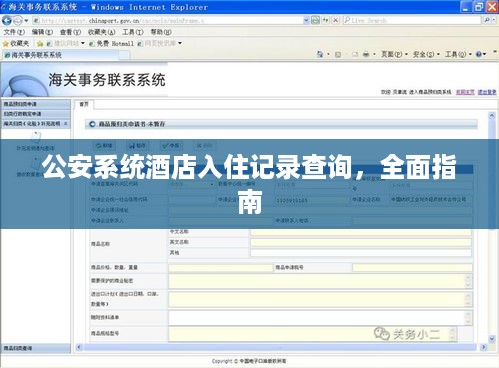Open the 工具(T) menu in menu bar

pos(133,32)
